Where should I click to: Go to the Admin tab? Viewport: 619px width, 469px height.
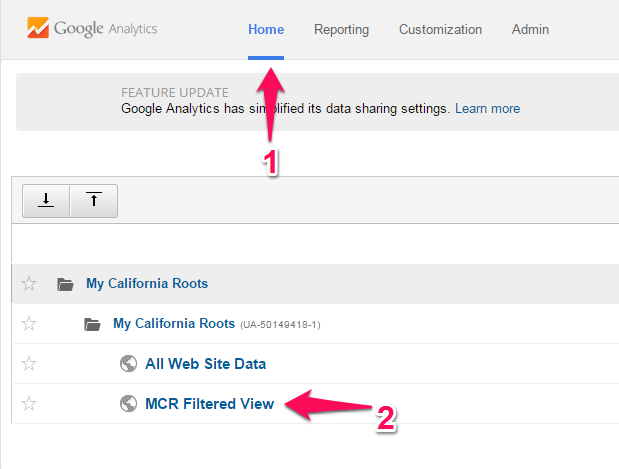pyautogui.click(x=530, y=30)
